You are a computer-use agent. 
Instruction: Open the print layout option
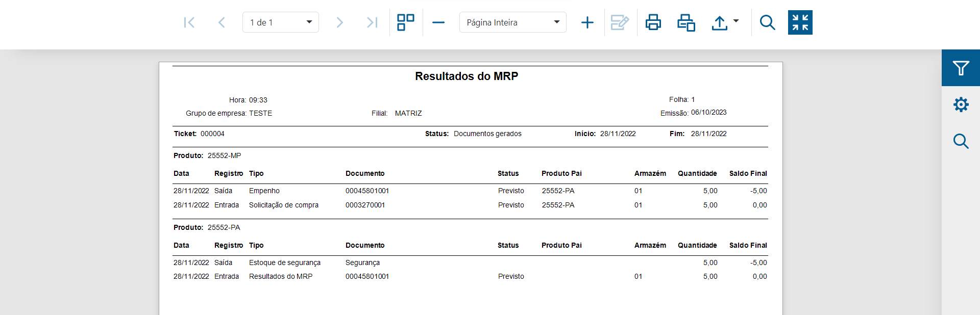686,22
